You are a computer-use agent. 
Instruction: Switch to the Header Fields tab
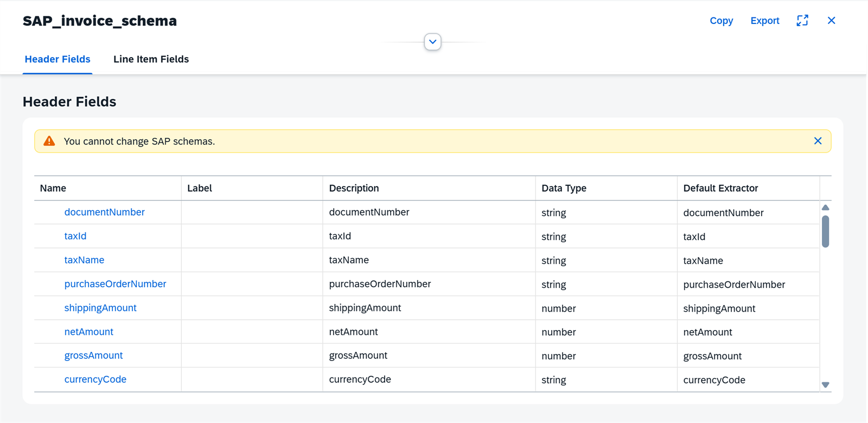(x=58, y=59)
